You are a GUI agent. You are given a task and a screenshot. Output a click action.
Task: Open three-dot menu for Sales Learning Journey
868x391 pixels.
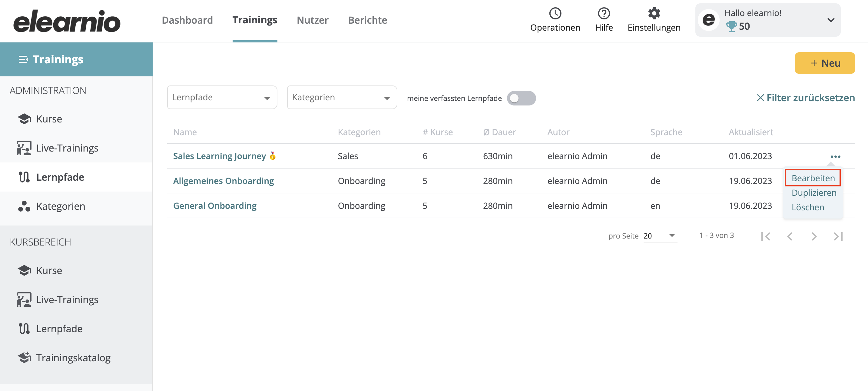tap(835, 156)
